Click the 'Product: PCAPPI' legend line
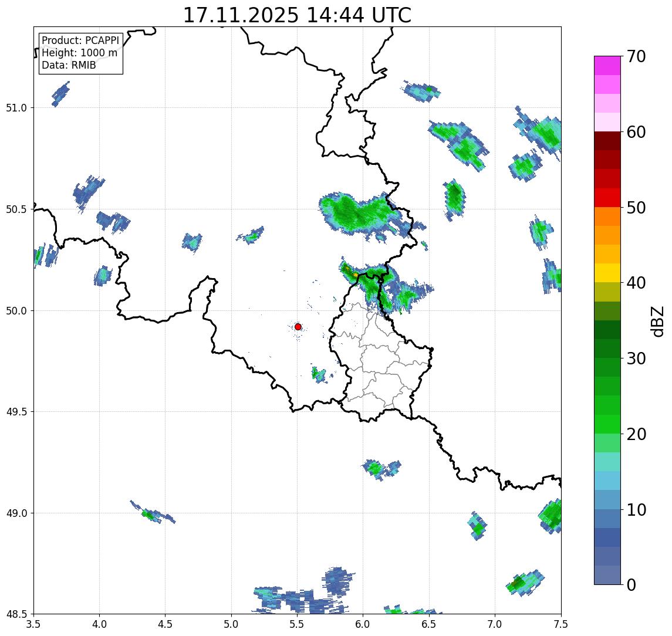Screen dimensions: 672x636 tap(80, 40)
